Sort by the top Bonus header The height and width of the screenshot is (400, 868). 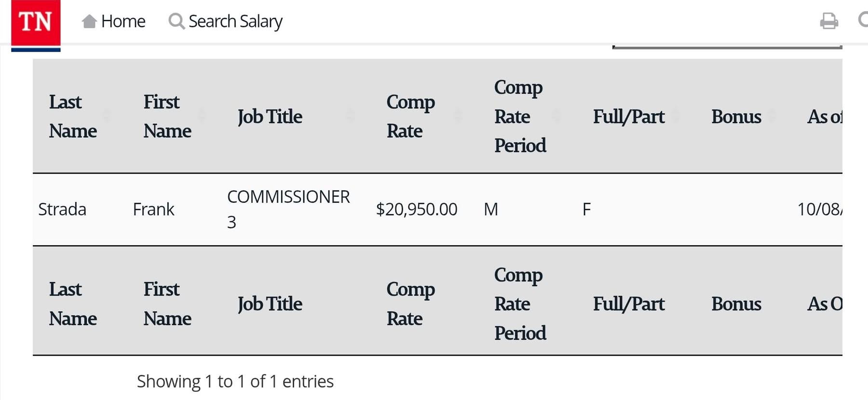click(x=736, y=116)
